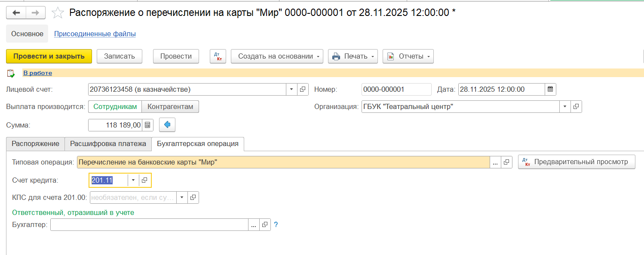Screen dimensions: 644x255
Task: Click the Дт/Кт postings icon in toolbar
Action: coord(218,56)
